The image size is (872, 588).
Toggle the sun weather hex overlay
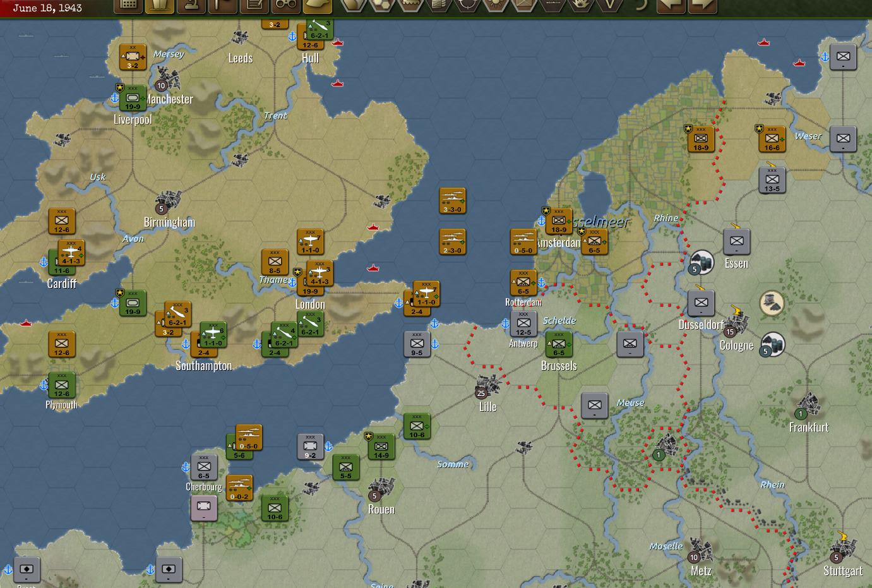pos(496,6)
